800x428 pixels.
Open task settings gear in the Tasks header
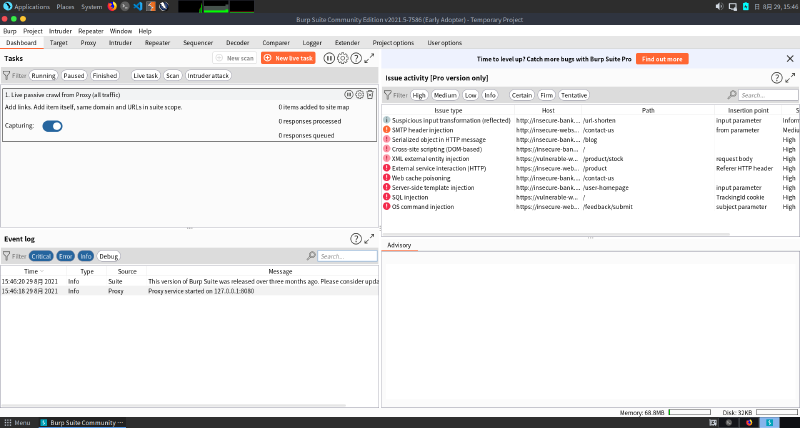[343, 58]
